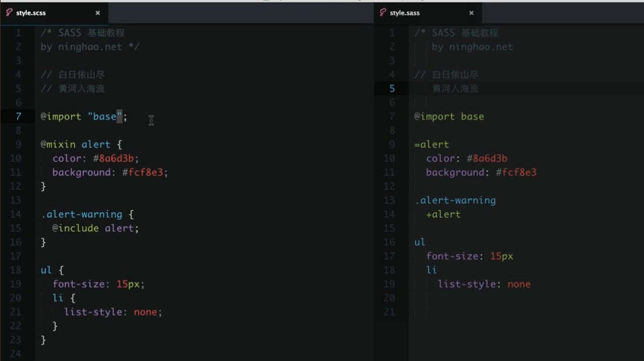Image resolution: width=644 pixels, height=361 pixels.
Task: Click '@import base' in the sass pane
Action: (x=449, y=117)
